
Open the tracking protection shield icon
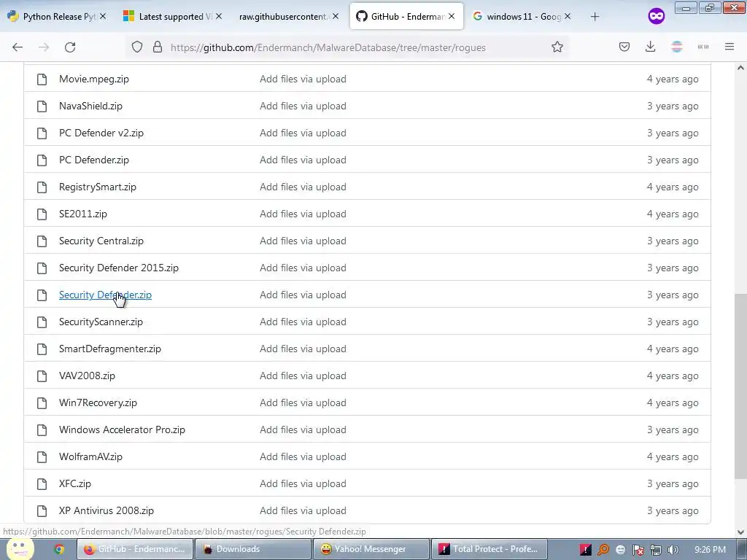point(137,47)
